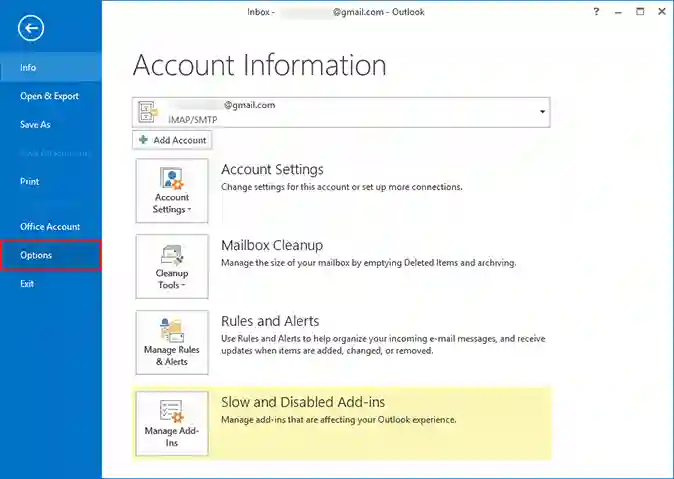Minimize the Outlook window
The image size is (674, 479).
click(x=618, y=12)
